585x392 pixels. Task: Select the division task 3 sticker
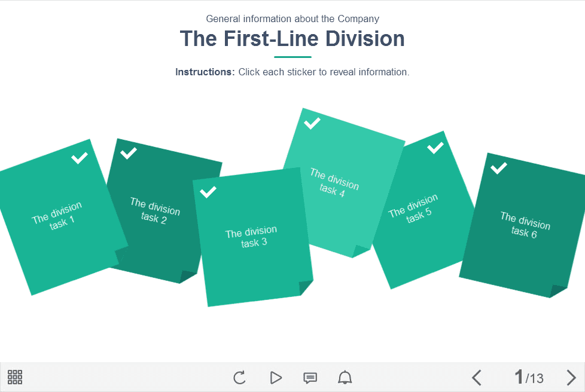point(251,237)
